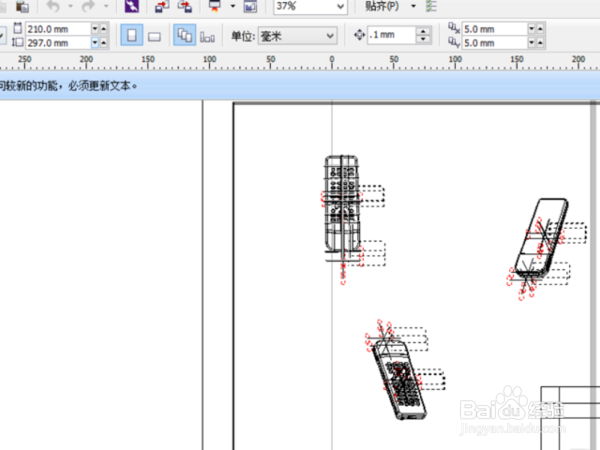Toggle apply layout to current page only
Viewport: 600px width, 450px height.
coord(207,37)
